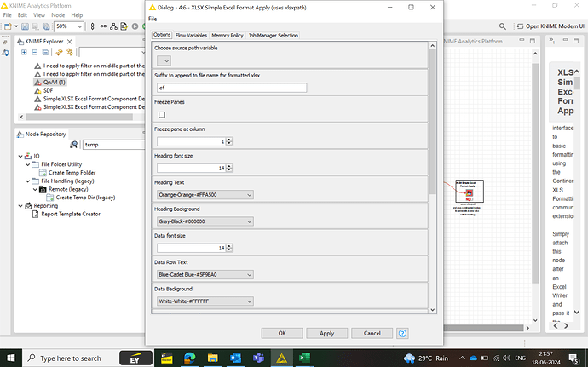Click collapse all icon in KNIME Explorer
The image size is (588, 367).
[45, 52]
